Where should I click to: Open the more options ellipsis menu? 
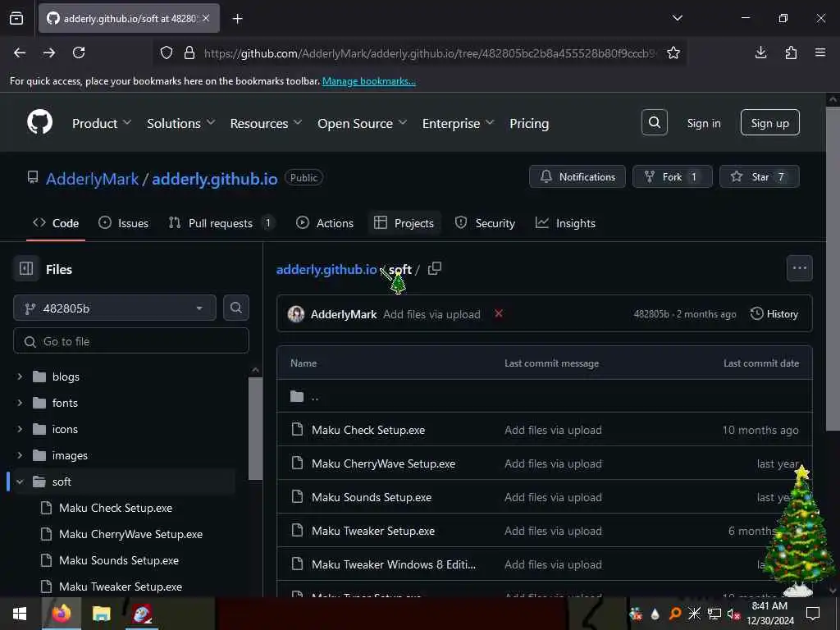799,268
